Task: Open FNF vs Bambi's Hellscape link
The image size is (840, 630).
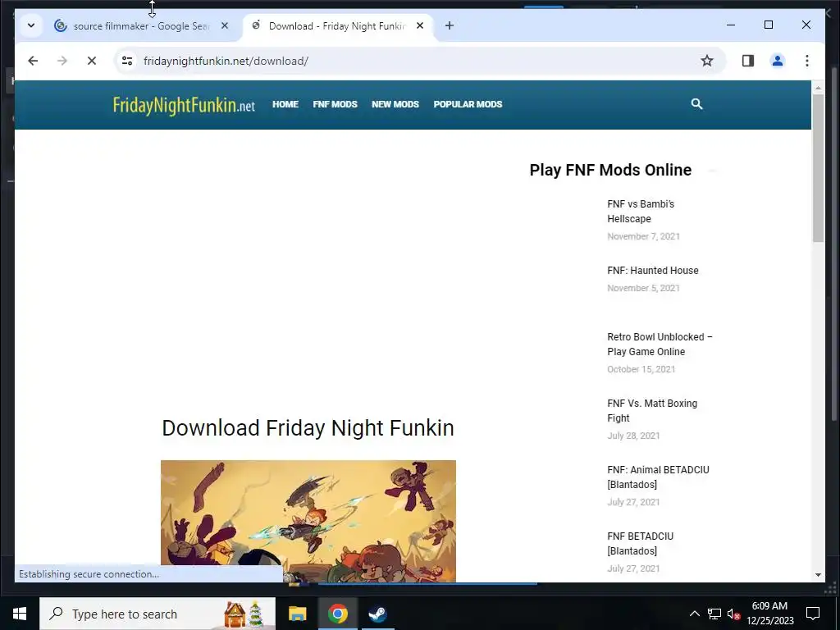Action: 641,211
